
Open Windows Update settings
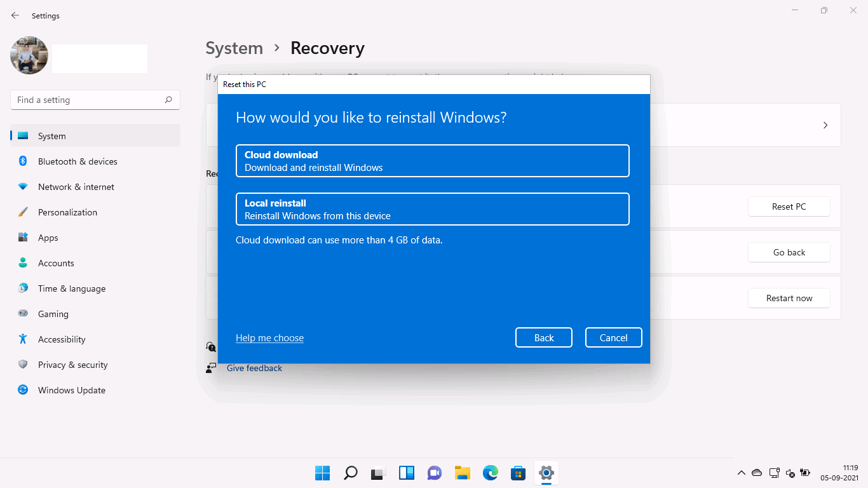(95, 390)
